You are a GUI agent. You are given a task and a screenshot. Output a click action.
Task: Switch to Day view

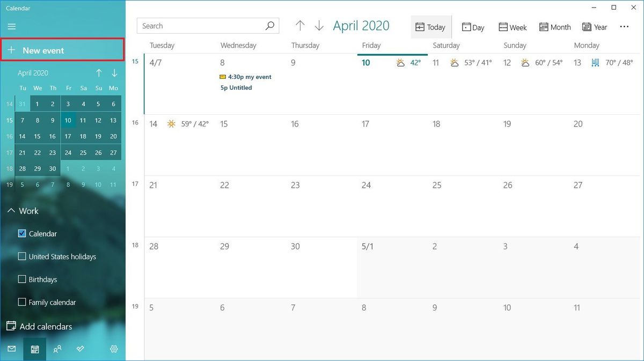473,27
